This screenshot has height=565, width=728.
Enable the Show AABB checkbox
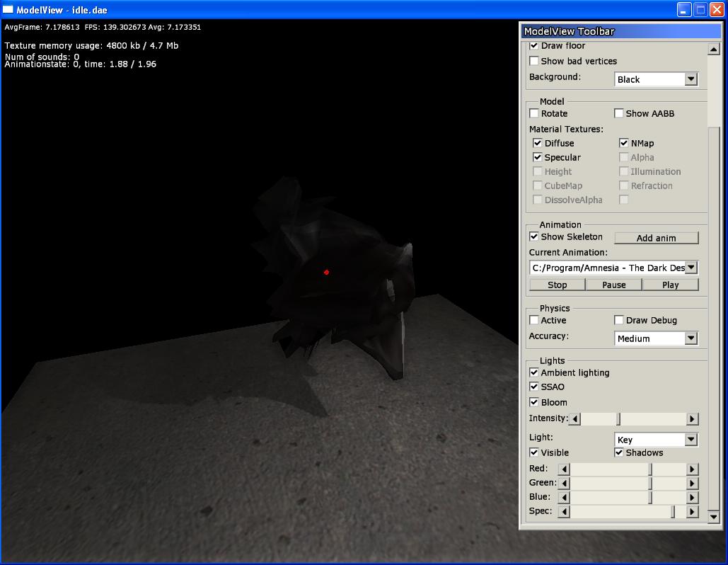pos(619,113)
